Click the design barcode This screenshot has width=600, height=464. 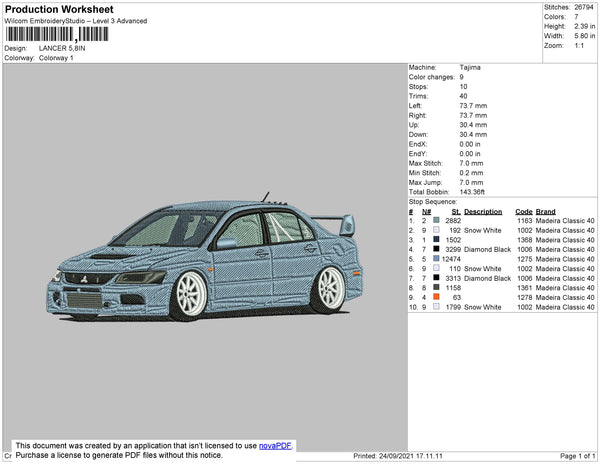tap(57, 34)
